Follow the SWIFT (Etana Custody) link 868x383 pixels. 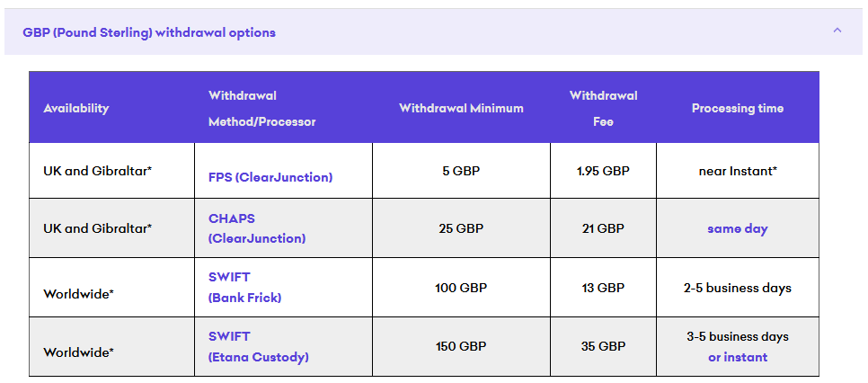click(259, 347)
